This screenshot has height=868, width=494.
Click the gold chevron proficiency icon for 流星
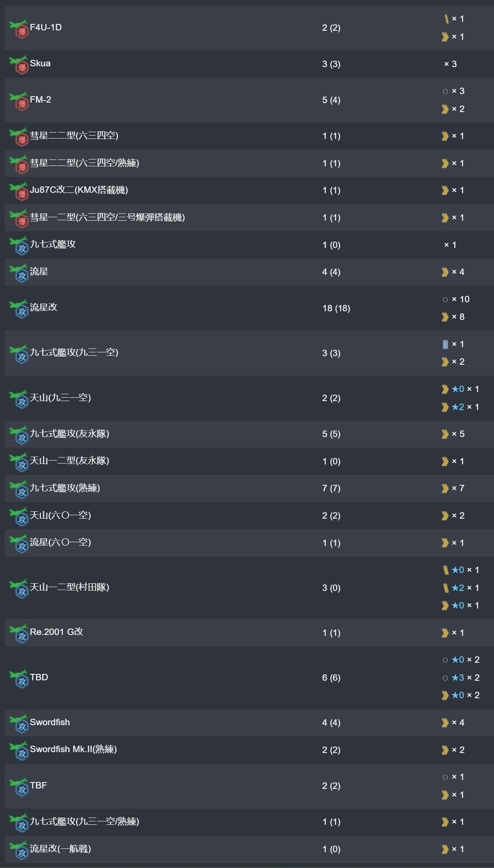point(445,272)
